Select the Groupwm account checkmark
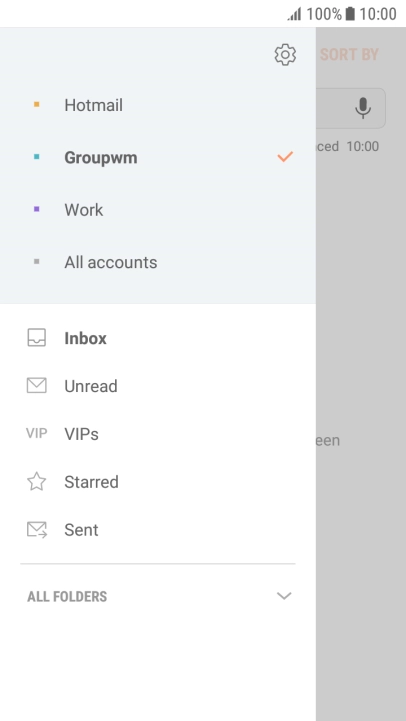The height and width of the screenshot is (721, 406). [285, 157]
